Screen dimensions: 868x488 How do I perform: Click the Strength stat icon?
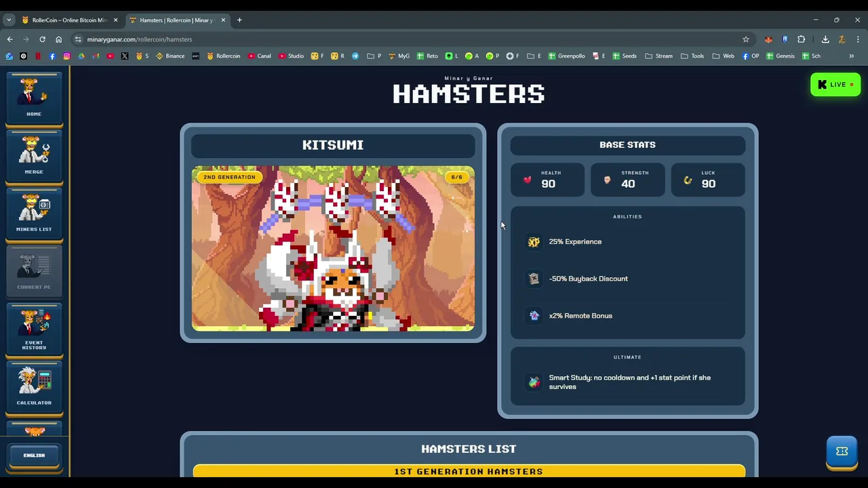pos(607,180)
